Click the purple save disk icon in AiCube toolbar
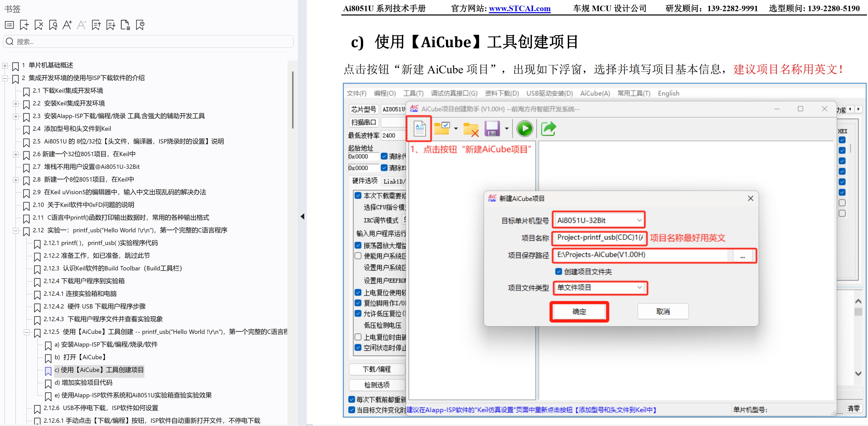 492,129
